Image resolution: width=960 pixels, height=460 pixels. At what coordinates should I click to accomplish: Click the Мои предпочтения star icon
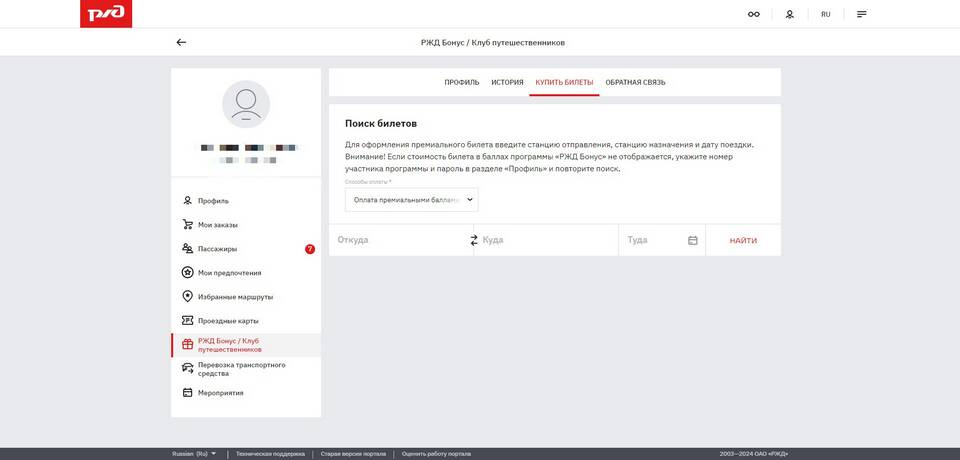pyautogui.click(x=187, y=272)
